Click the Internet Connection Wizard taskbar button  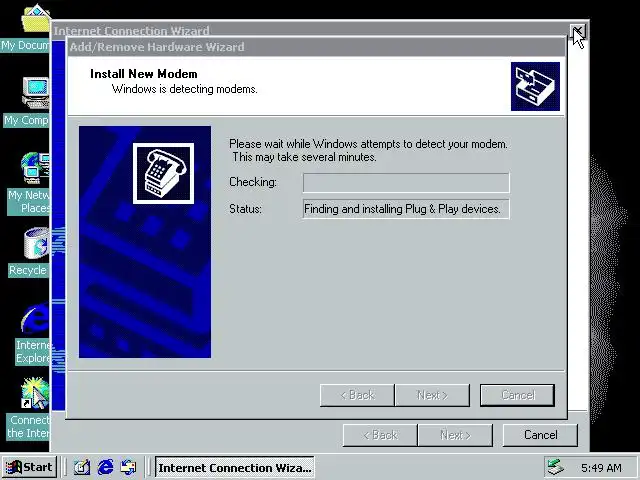coord(235,467)
